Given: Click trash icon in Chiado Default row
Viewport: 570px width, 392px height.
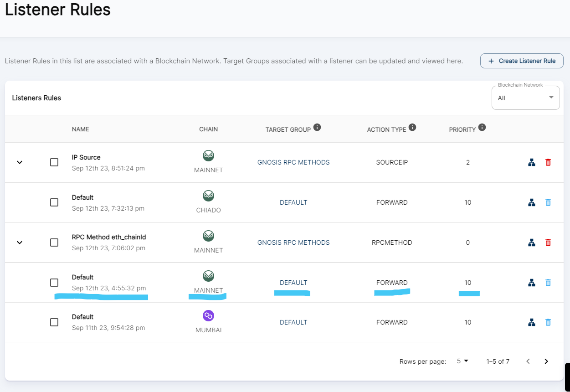Looking at the screenshot, I should coord(548,202).
